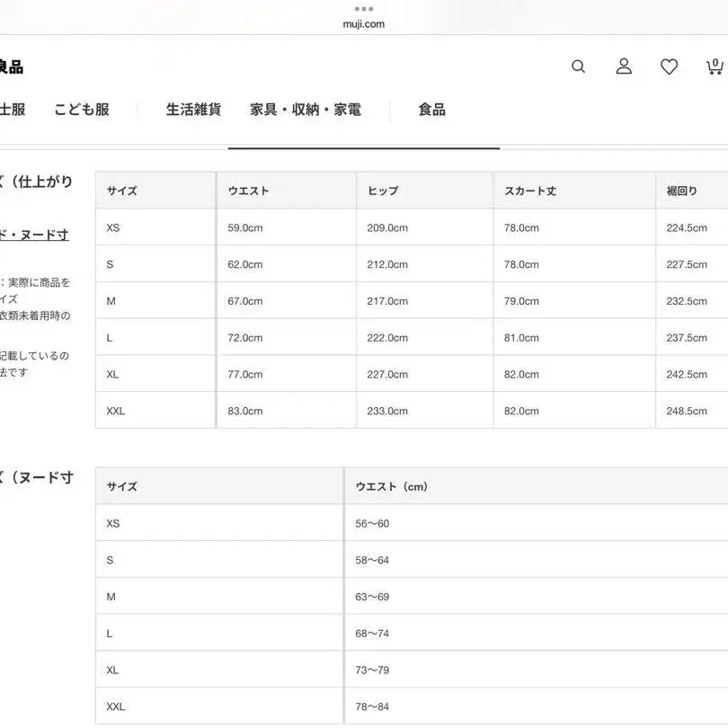Click the 227.5cm hem cell
The image size is (728, 728).
coord(692,264)
